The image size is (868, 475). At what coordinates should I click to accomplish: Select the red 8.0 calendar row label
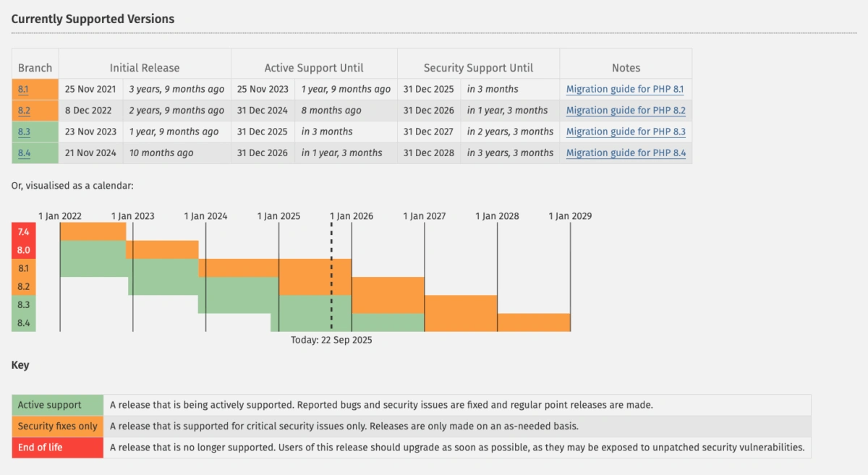pos(24,250)
